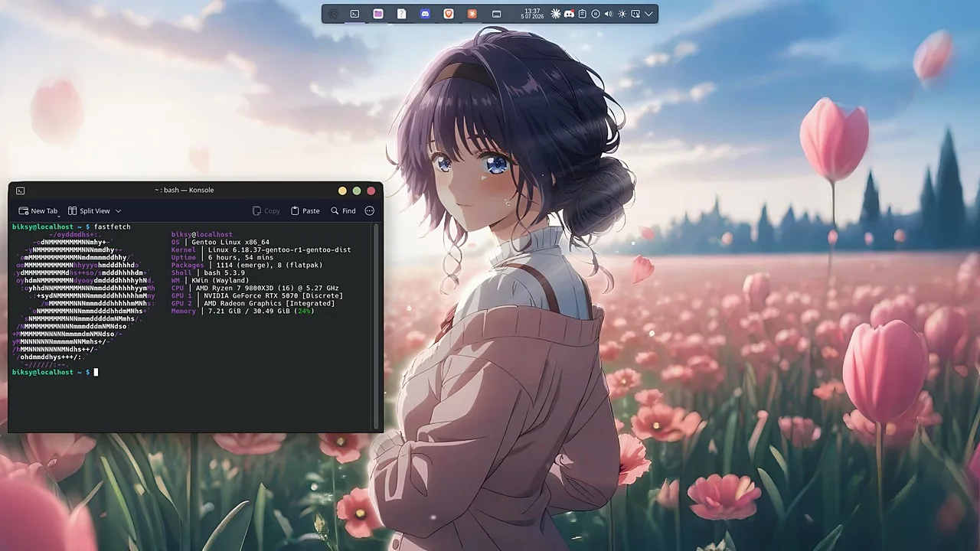This screenshot has width=980, height=551.
Task: Click the terminal prompt cursor line
Action: (x=55, y=372)
